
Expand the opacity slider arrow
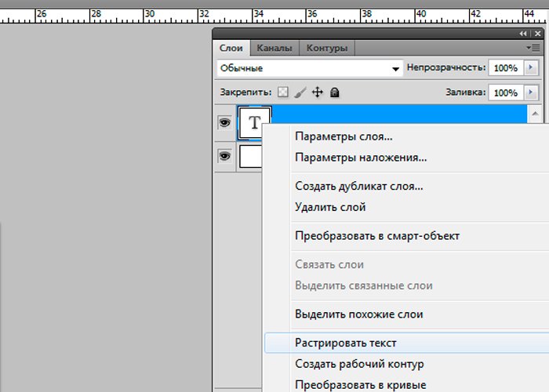coord(533,68)
